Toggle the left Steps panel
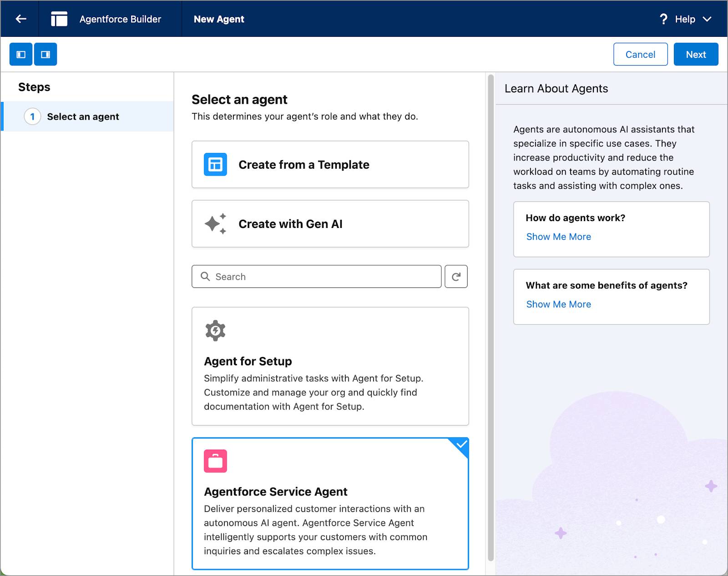This screenshot has width=728, height=576. coord(21,54)
